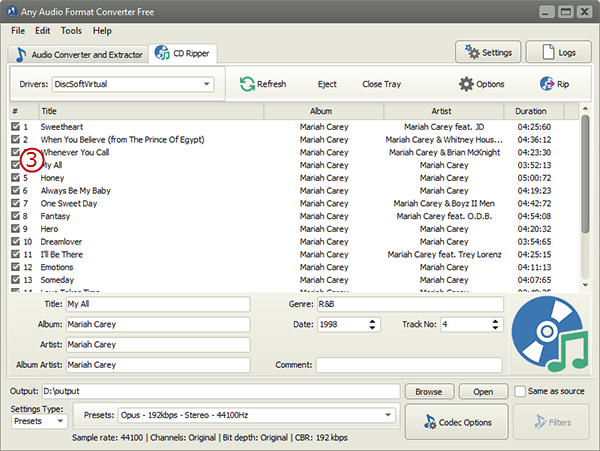Click the track list scrollbar thumb

coord(585,174)
